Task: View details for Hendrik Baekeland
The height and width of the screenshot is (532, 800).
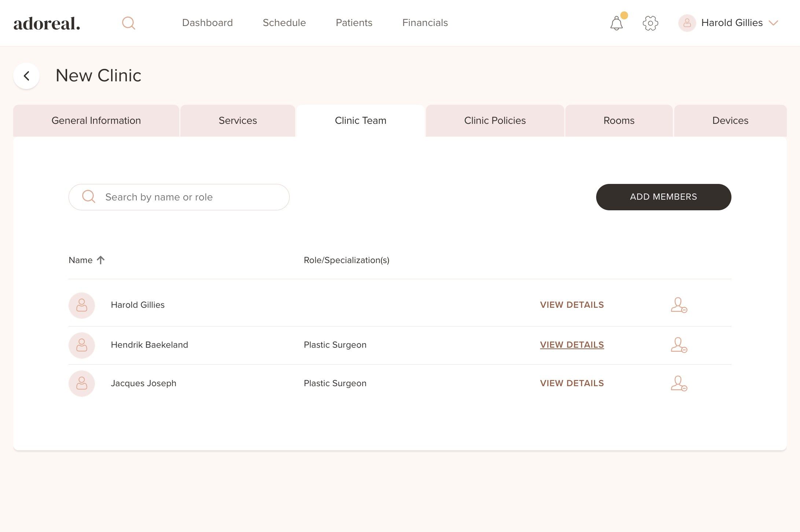Action: tap(572, 345)
